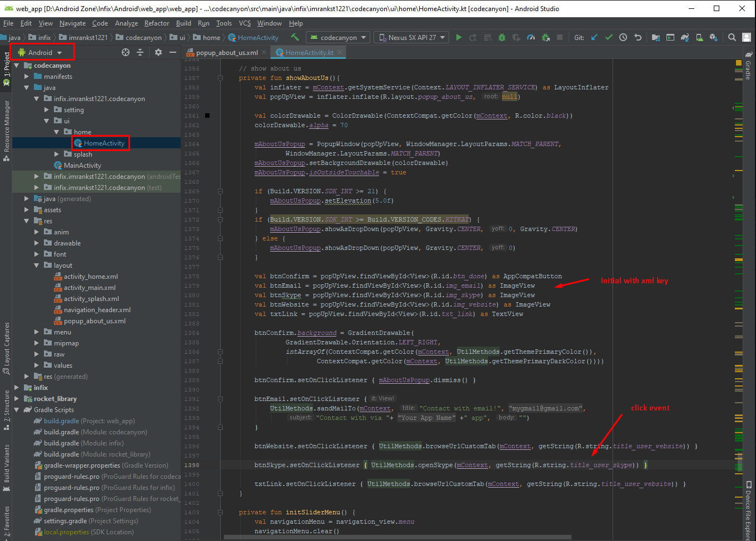Image resolution: width=756 pixels, height=541 pixels.
Task: Click the Git commit checkmark icon
Action: (x=609, y=38)
